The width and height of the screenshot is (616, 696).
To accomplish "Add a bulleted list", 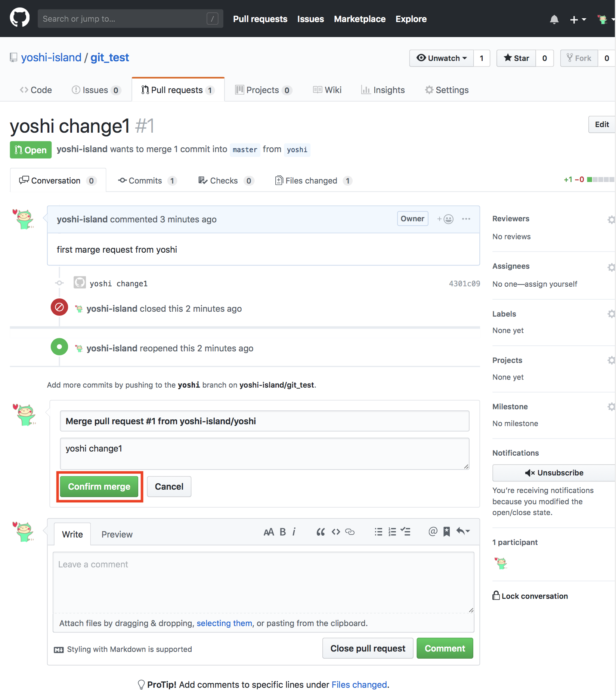I will point(378,532).
